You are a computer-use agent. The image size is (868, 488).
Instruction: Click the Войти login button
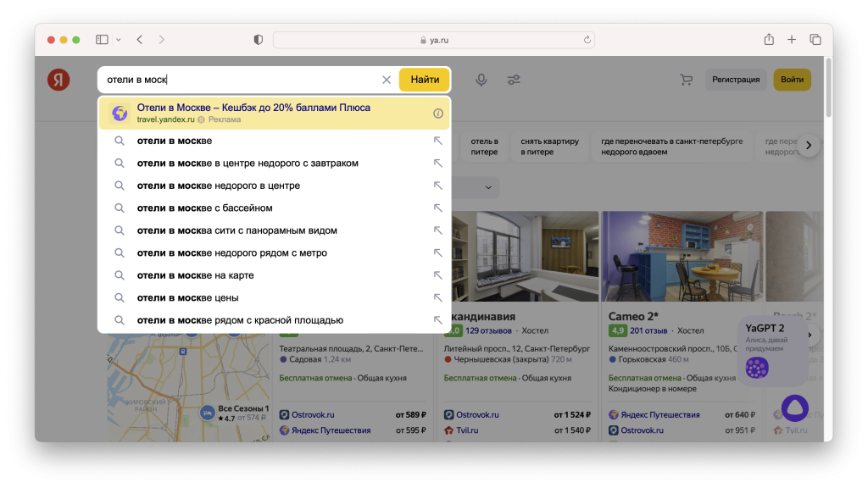(x=793, y=80)
